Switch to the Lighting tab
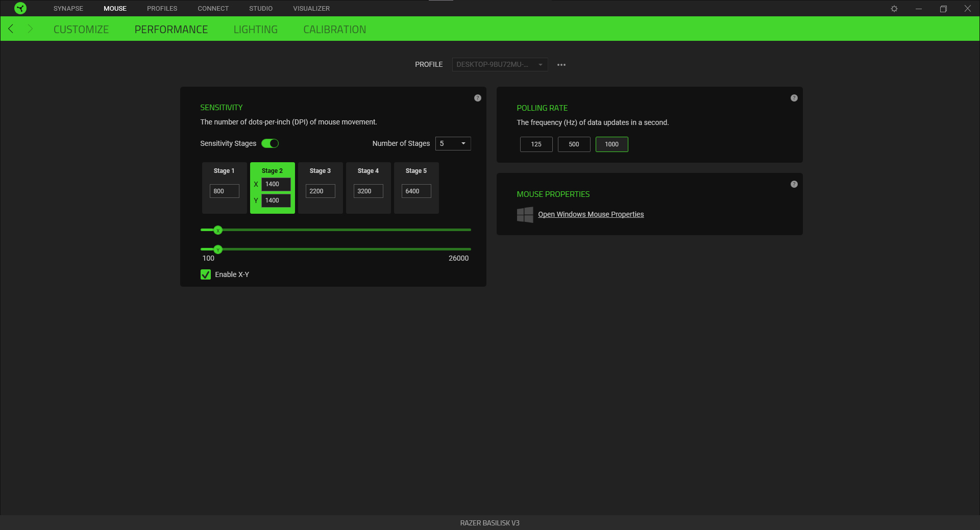 click(x=255, y=29)
